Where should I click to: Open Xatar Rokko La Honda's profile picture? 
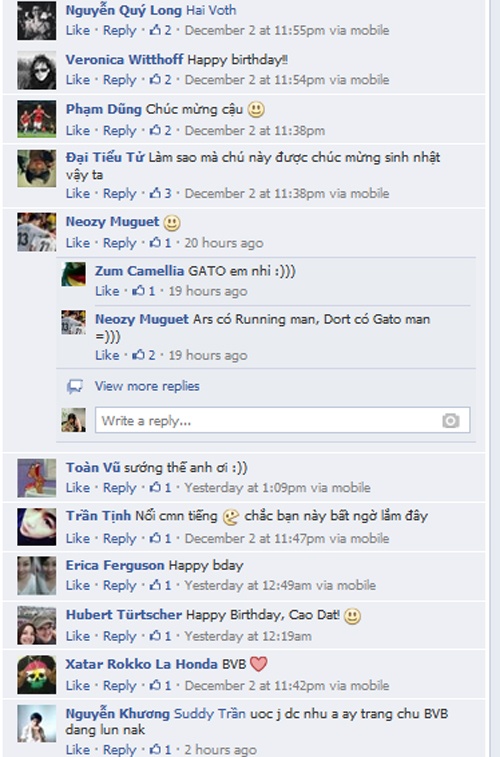pyautogui.click(x=37, y=674)
